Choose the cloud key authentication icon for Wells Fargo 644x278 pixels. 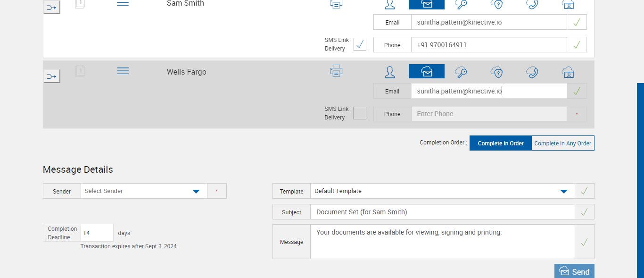461,72
